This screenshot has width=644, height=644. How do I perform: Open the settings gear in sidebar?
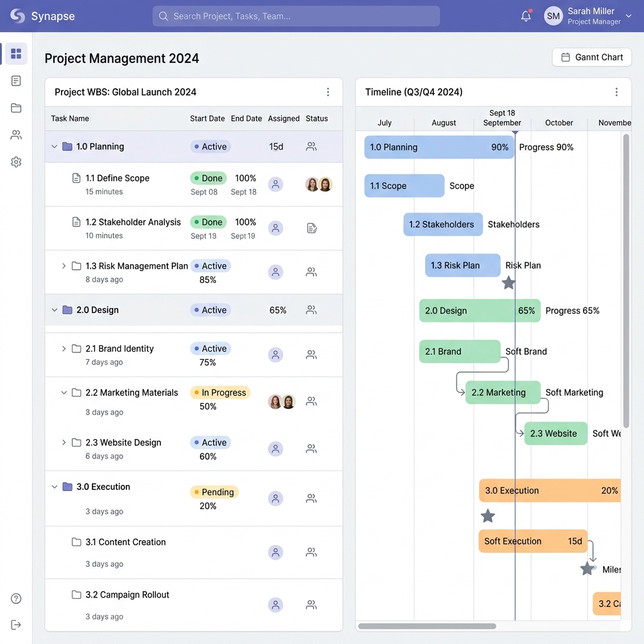click(16, 162)
